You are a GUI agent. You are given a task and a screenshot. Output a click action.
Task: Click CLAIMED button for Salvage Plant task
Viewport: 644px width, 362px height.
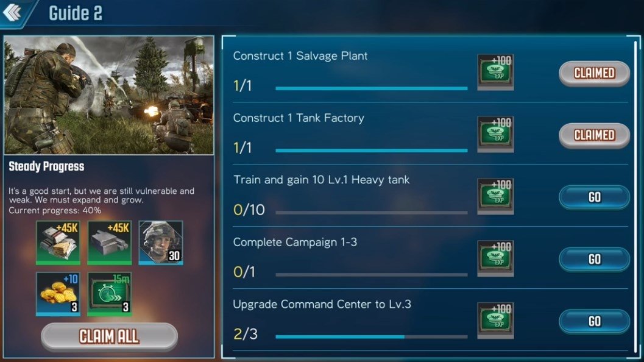pyautogui.click(x=594, y=73)
